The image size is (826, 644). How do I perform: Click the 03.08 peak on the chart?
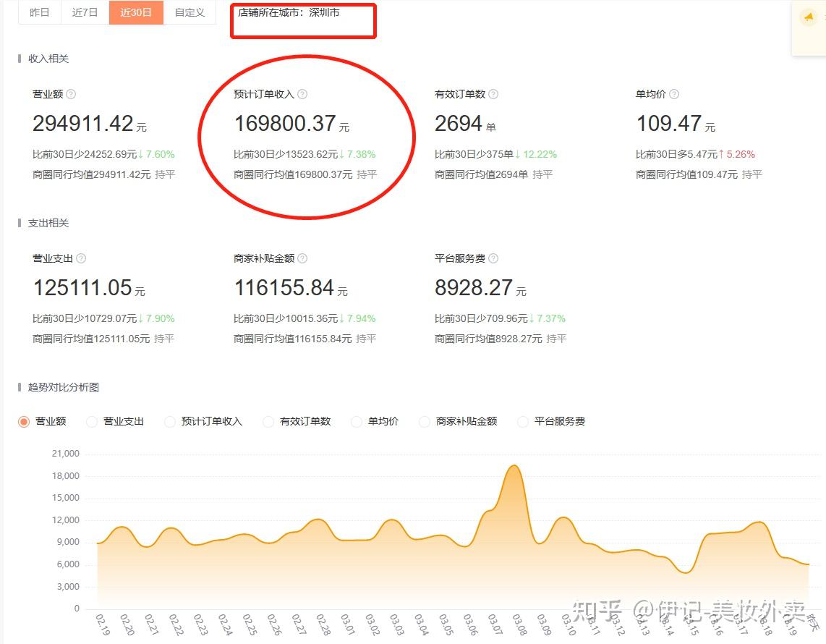click(514, 467)
